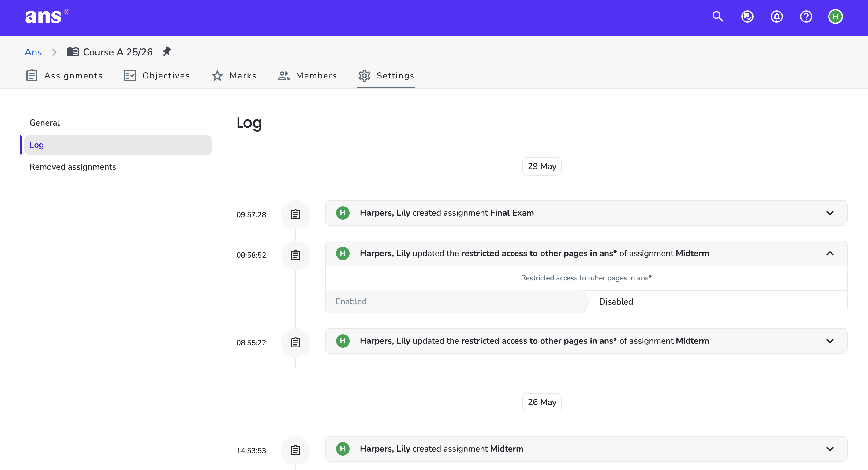
Task: Click 'Restricted access to other pages in ans*' label
Action: pyautogui.click(x=586, y=278)
